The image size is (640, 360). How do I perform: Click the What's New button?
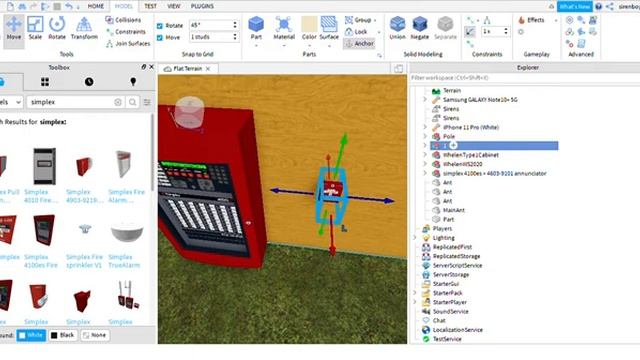[x=575, y=6]
